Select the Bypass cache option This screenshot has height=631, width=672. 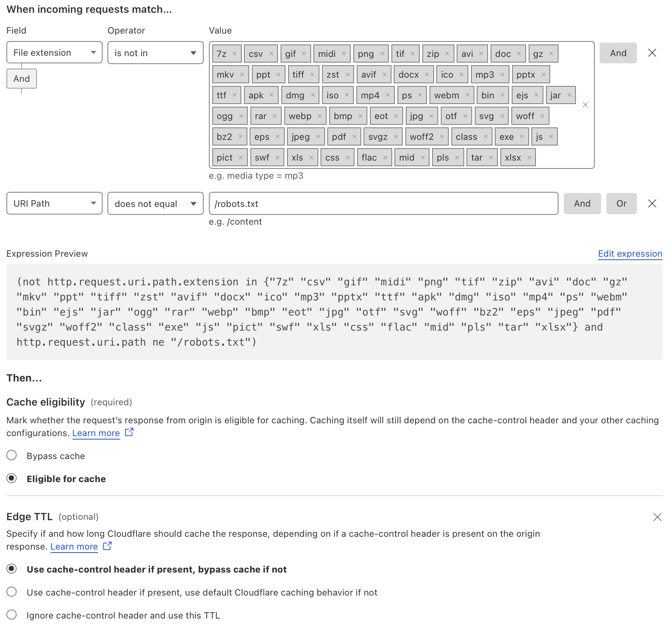[x=12, y=455]
